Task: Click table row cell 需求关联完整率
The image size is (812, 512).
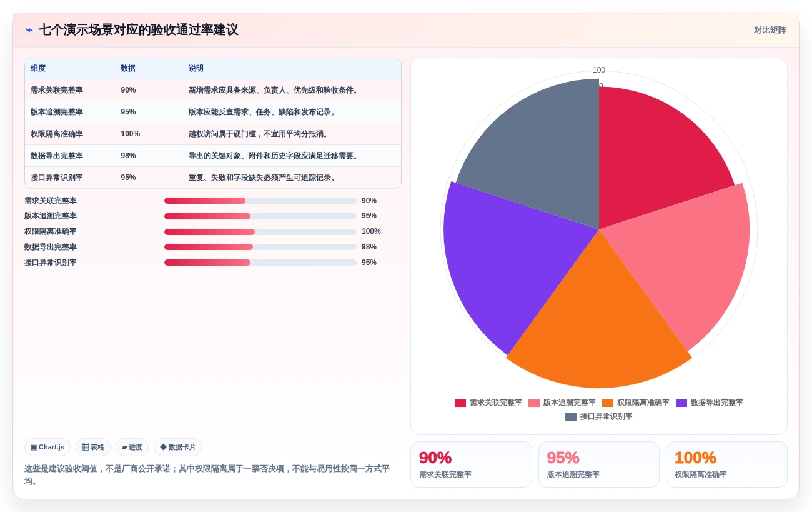Action: pyautogui.click(x=57, y=90)
